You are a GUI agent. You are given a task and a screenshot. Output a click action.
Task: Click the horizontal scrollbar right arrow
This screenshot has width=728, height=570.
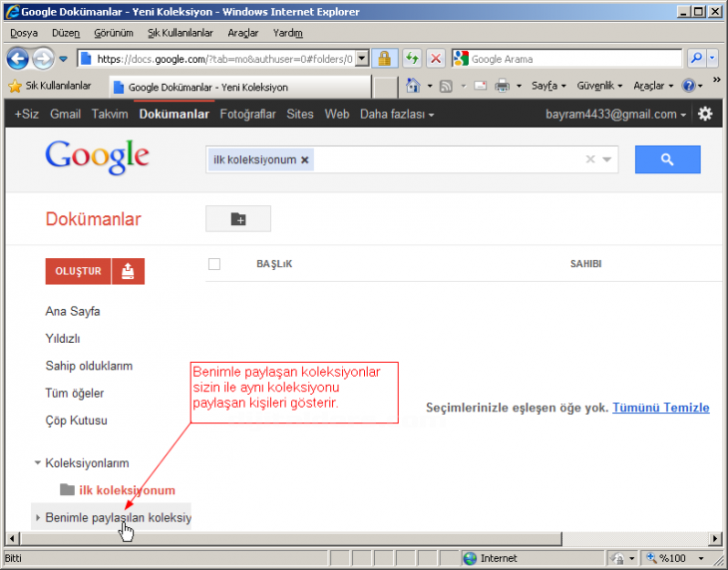[x=716, y=539]
